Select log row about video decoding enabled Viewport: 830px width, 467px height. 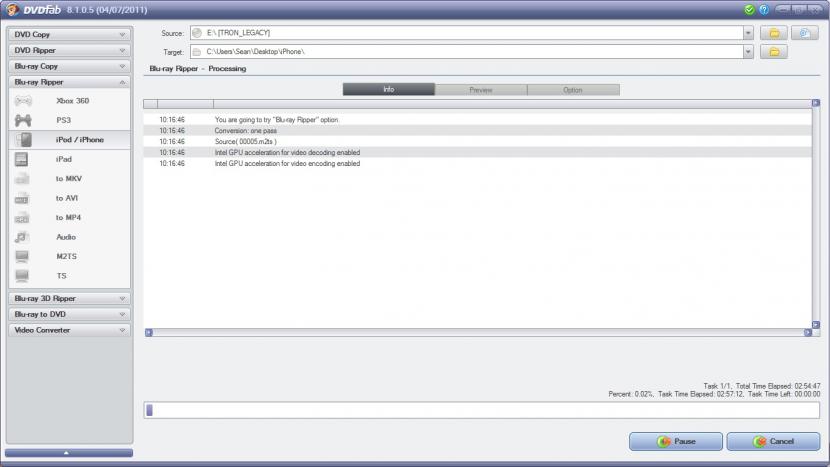tap(477, 152)
